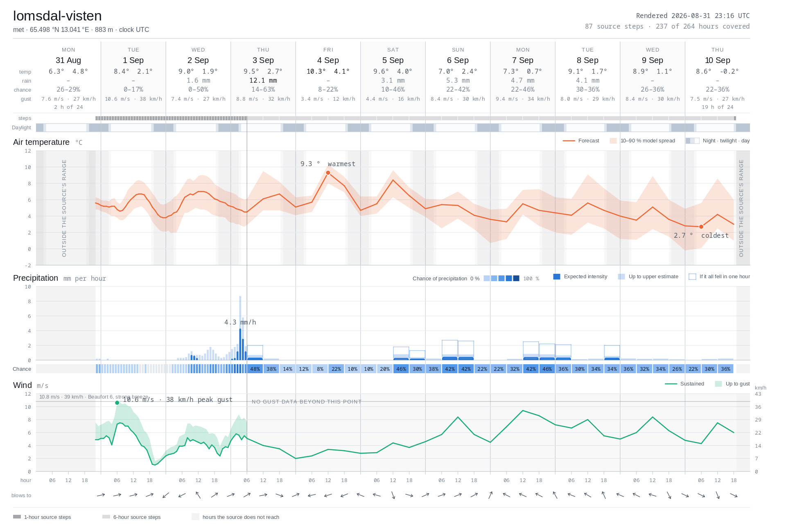Click the 1-hour source steps legend swatch
Image resolution: width=786 pixels, height=532 pixels.
click(17, 517)
